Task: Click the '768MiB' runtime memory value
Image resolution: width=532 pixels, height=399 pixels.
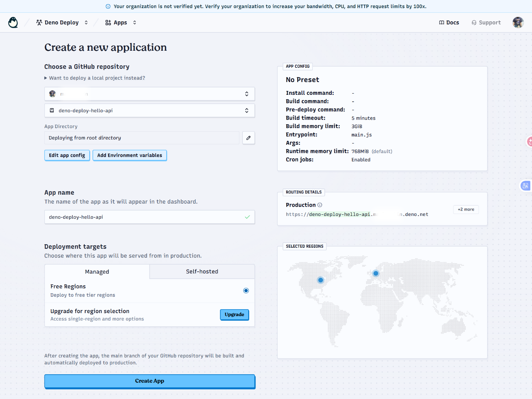Action: coord(360,151)
